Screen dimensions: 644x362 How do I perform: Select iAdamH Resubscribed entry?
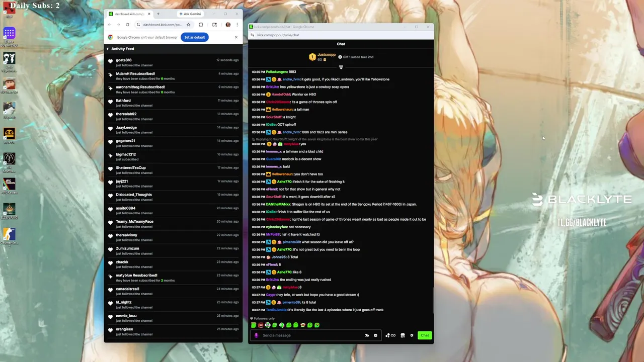tap(173, 76)
